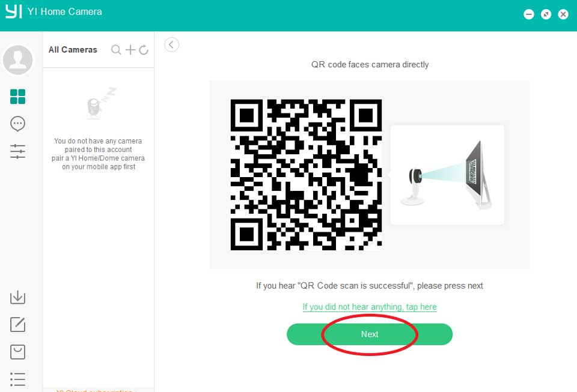Image resolution: width=577 pixels, height=392 pixels.
Task: Click "If you did not hear anything" link
Action: coord(370,307)
